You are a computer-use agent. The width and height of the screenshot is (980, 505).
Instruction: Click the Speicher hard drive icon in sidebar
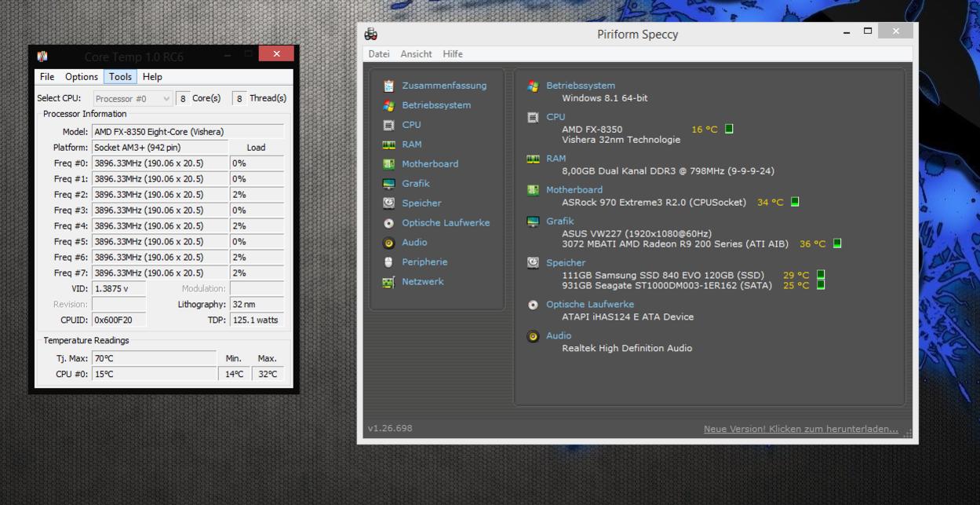pyautogui.click(x=388, y=203)
